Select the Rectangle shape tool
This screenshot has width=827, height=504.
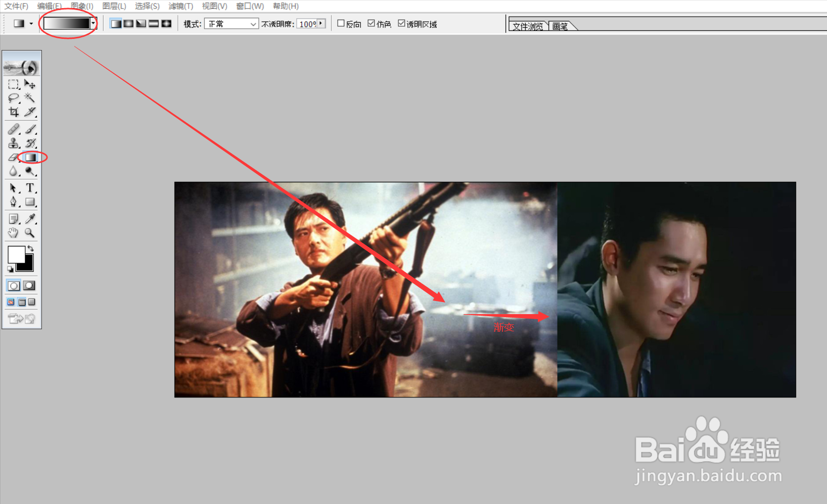[x=30, y=202]
